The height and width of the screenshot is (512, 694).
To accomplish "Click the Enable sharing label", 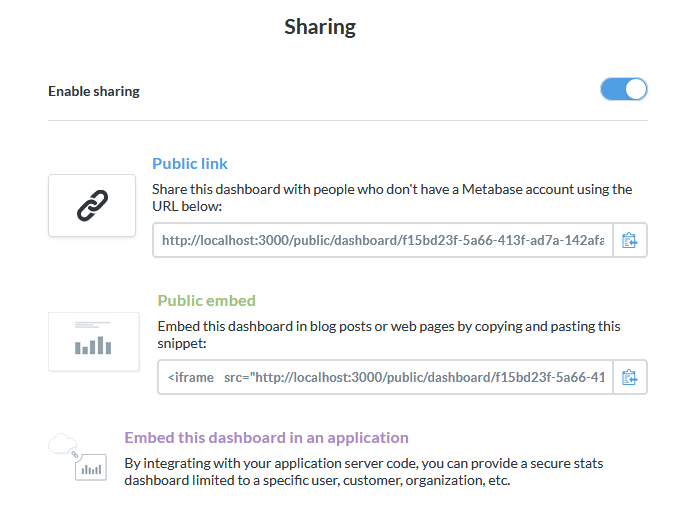I will pos(94,91).
